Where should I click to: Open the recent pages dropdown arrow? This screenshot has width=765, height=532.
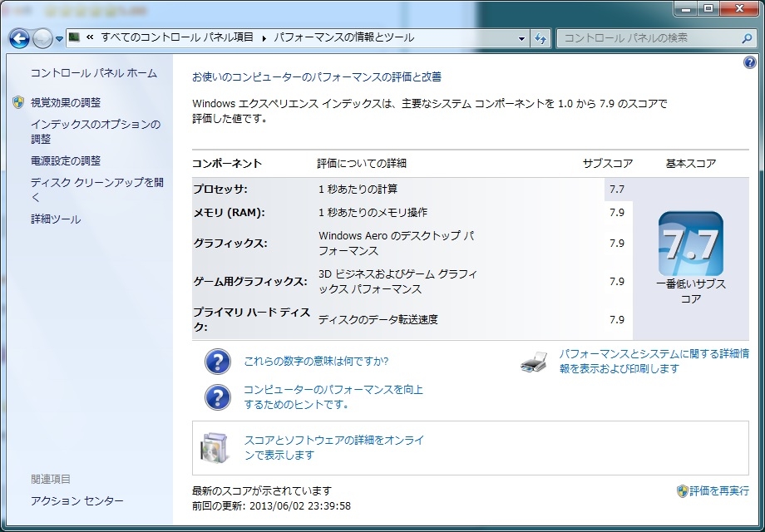(x=59, y=39)
